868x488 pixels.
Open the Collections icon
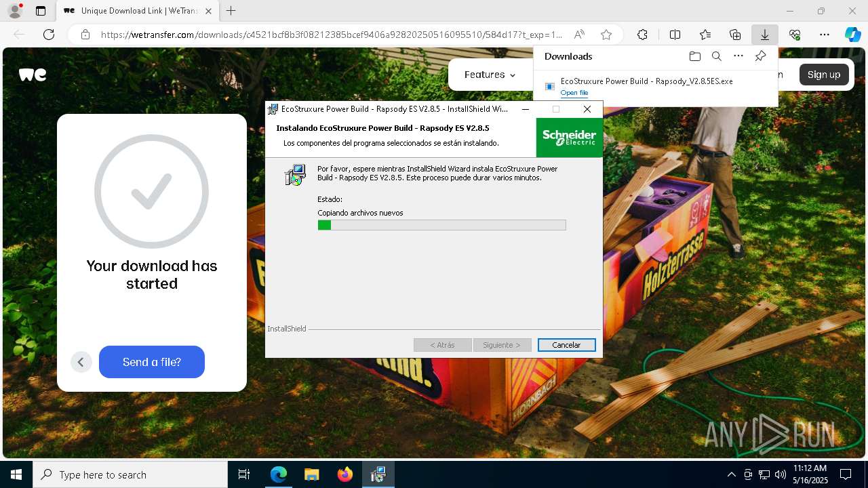coord(735,35)
